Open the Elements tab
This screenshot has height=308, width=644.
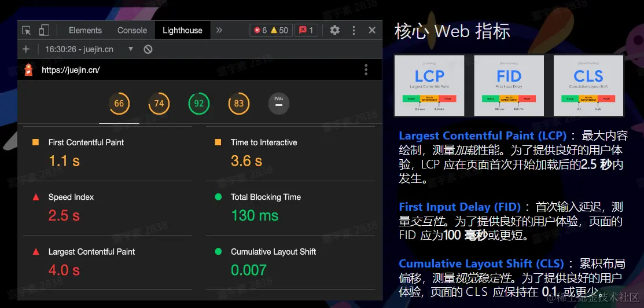(85, 31)
